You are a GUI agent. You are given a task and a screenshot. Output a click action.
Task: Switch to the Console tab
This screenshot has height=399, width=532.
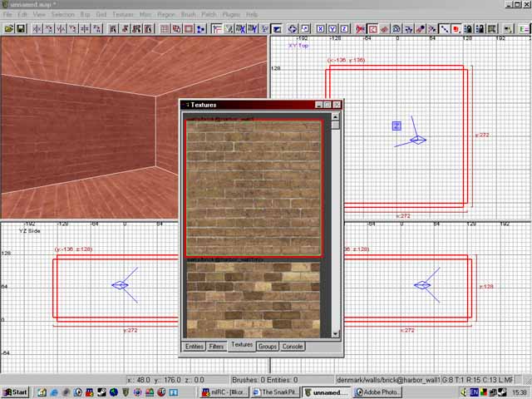click(x=293, y=346)
